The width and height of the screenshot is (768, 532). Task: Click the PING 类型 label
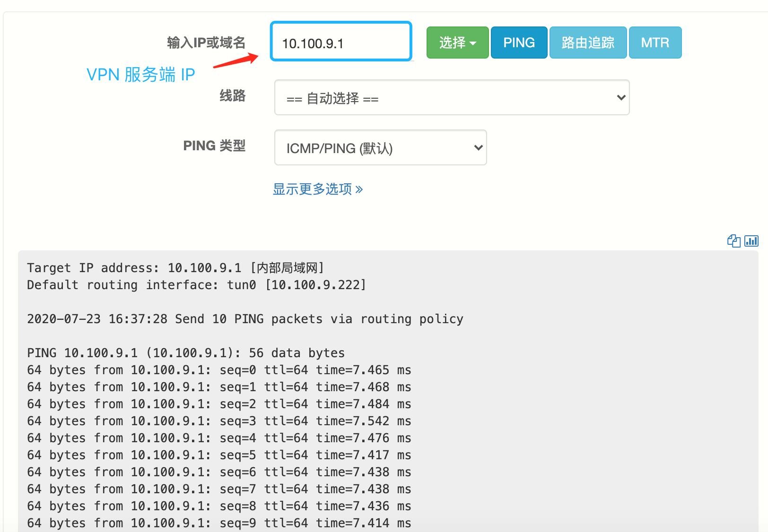pos(214,146)
